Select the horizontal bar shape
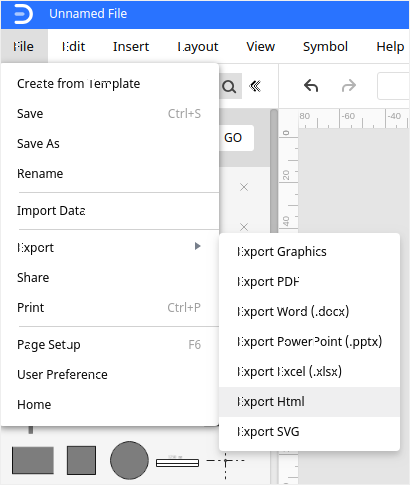The height and width of the screenshot is (485, 410). (177, 463)
